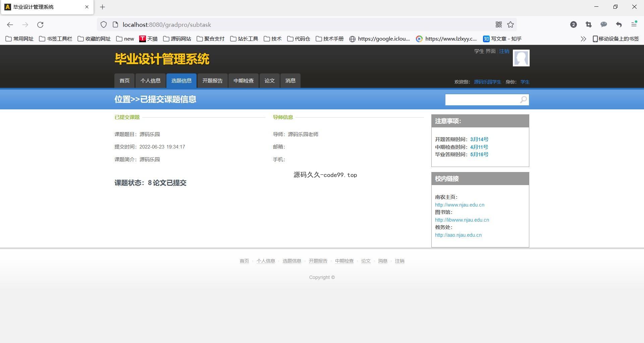Open the 技术 bookmarks folder
Screen dimensions: 644x343
(x=273, y=39)
